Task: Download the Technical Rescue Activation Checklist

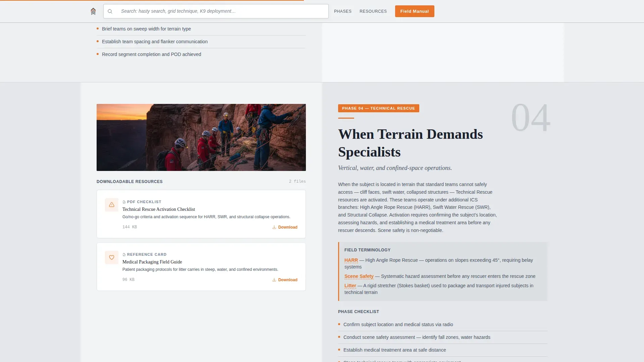Action: (285, 227)
